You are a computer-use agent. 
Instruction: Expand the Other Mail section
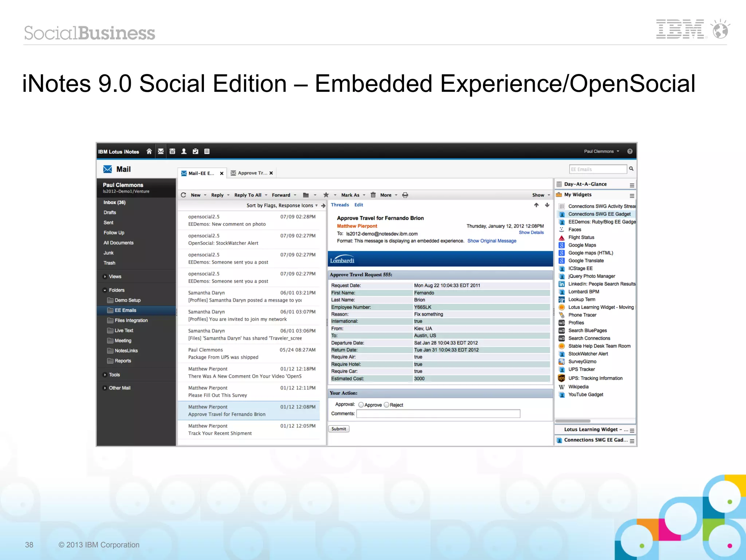[105, 388]
